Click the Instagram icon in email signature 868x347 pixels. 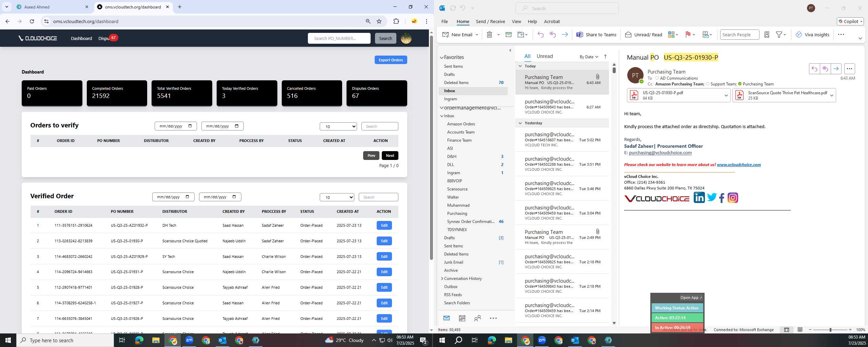733,198
